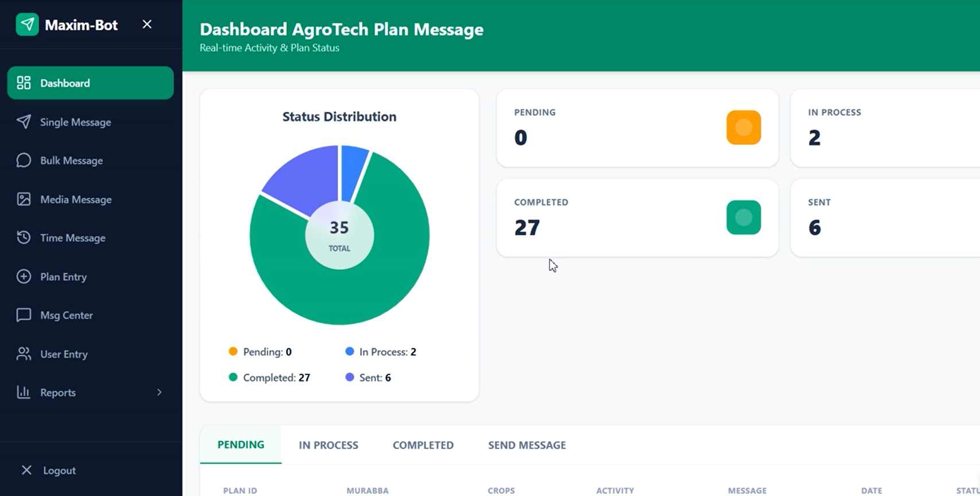Toggle the Sent legend item in chart

click(x=368, y=378)
